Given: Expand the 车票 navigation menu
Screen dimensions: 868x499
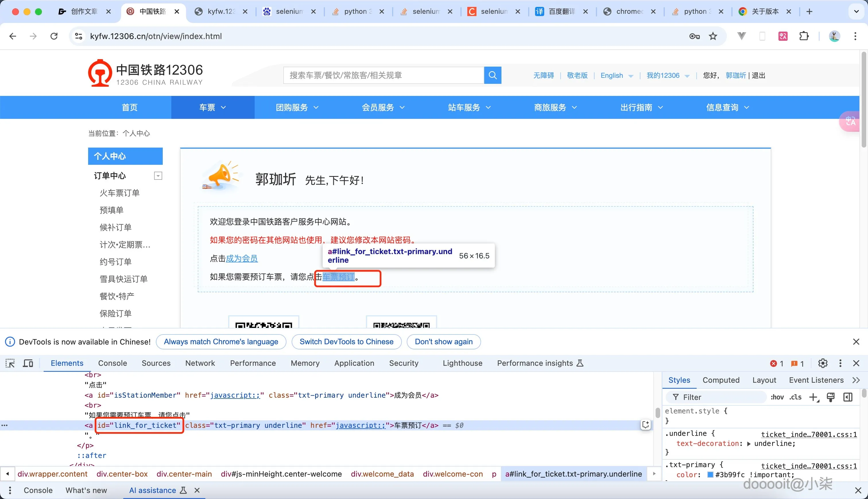Looking at the screenshot, I should 212,107.
